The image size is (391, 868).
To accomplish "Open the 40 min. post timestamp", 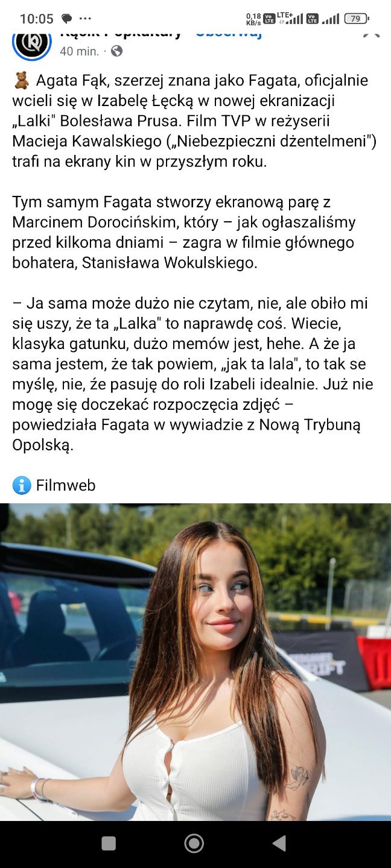I will [80, 51].
